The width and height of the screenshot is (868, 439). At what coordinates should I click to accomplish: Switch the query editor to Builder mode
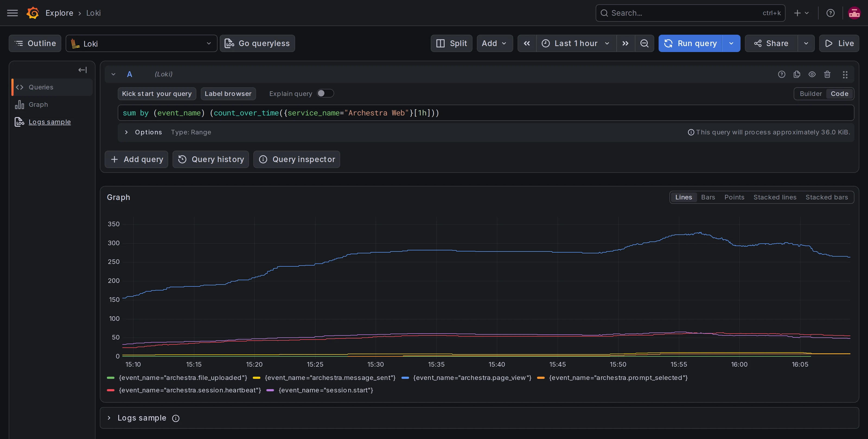(x=811, y=93)
